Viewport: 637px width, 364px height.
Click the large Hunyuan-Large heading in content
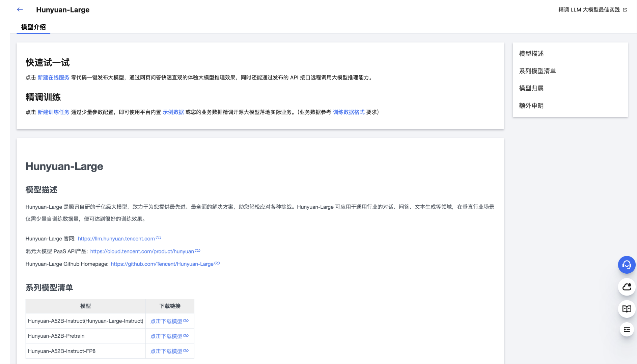[x=64, y=166]
